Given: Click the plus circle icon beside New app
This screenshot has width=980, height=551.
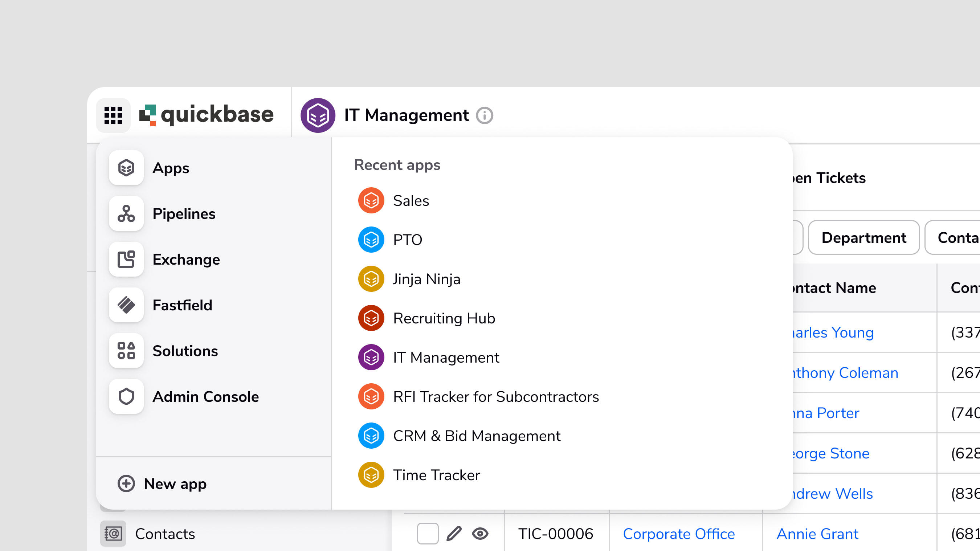Looking at the screenshot, I should point(126,483).
